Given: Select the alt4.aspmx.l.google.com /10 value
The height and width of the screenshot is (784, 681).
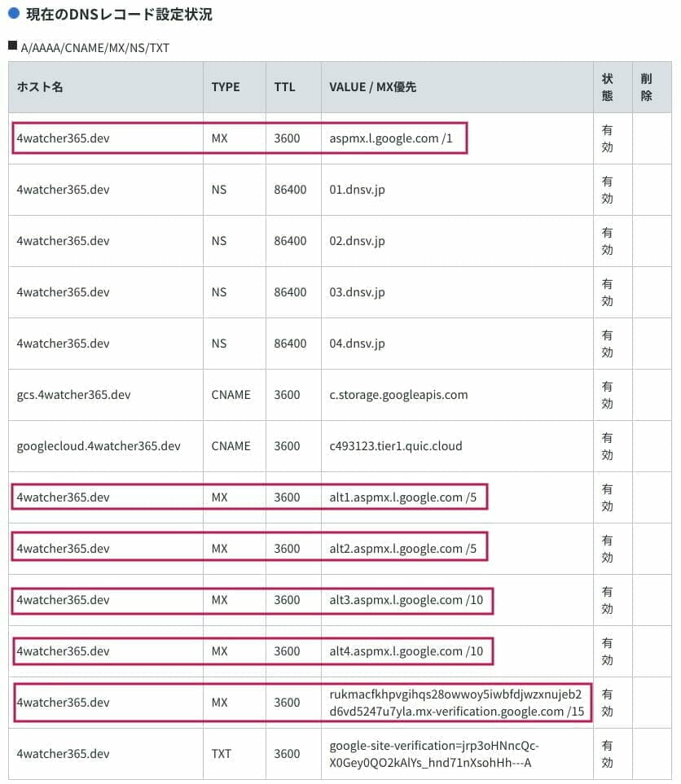Looking at the screenshot, I should (x=406, y=651).
